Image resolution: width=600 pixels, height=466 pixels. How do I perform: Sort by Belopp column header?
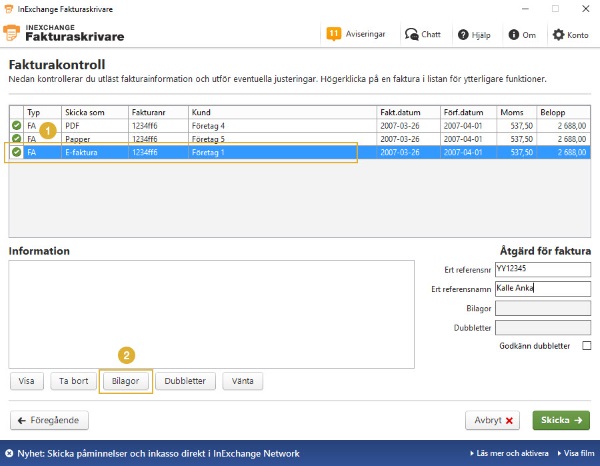(563, 112)
